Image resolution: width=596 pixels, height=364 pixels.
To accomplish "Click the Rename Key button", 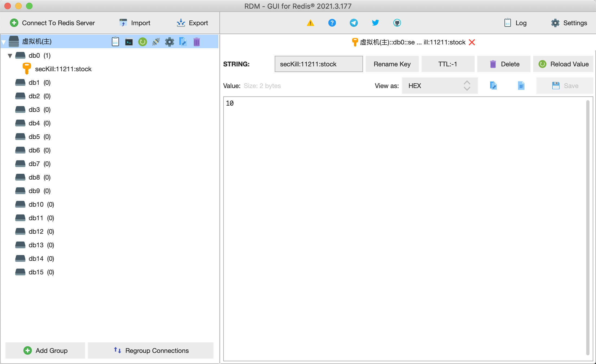I will [x=393, y=64].
